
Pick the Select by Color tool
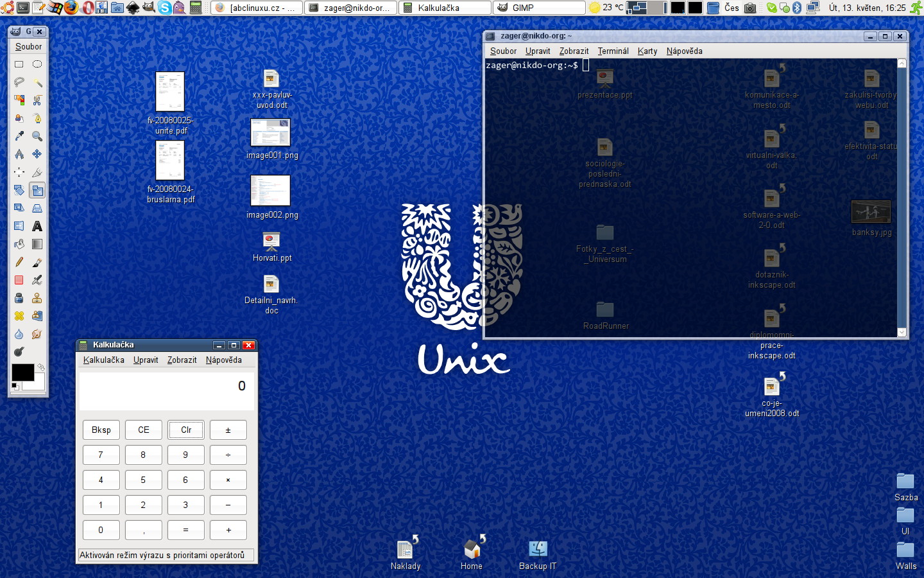point(19,100)
